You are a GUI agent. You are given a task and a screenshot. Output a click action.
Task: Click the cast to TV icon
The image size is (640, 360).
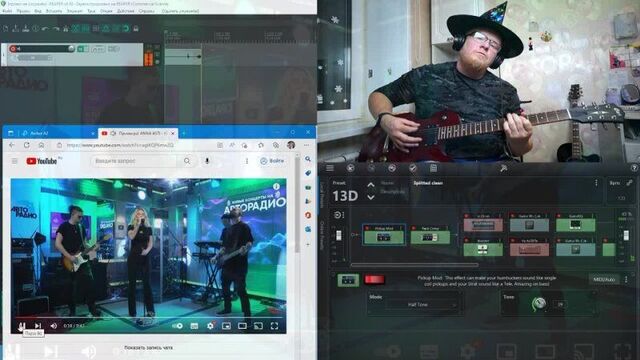(258, 326)
